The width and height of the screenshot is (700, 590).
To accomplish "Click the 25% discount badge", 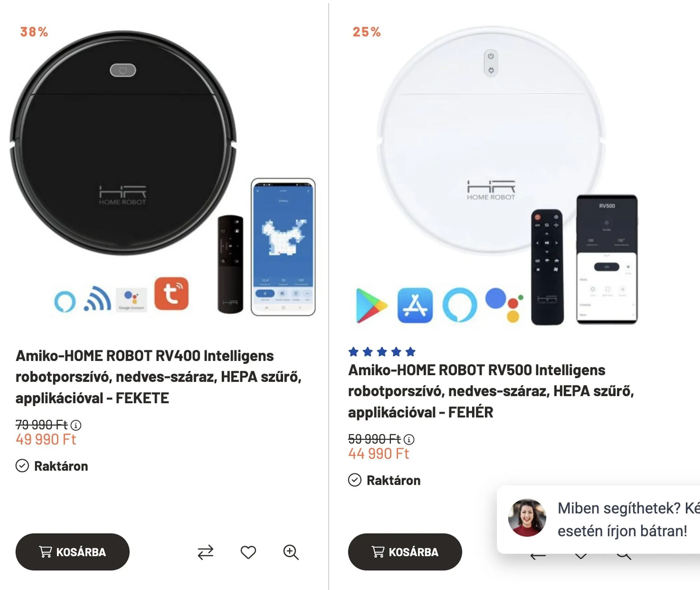I will tap(366, 32).
